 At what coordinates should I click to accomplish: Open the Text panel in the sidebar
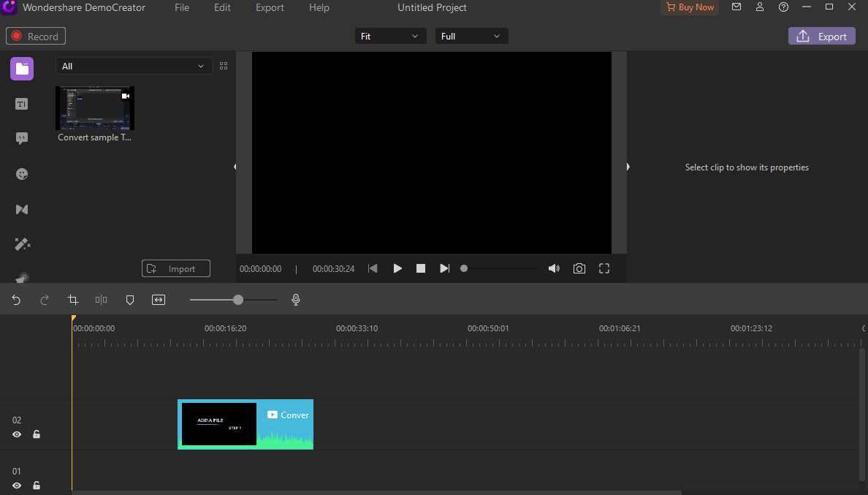tap(21, 103)
